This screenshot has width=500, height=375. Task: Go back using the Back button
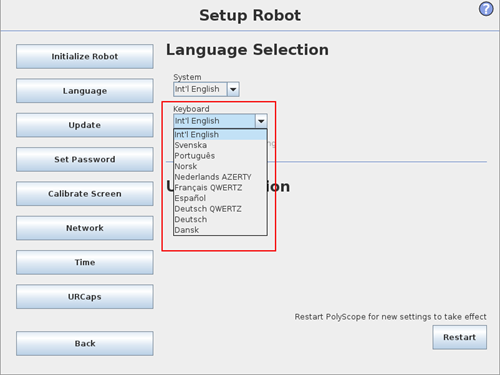click(x=85, y=344)
